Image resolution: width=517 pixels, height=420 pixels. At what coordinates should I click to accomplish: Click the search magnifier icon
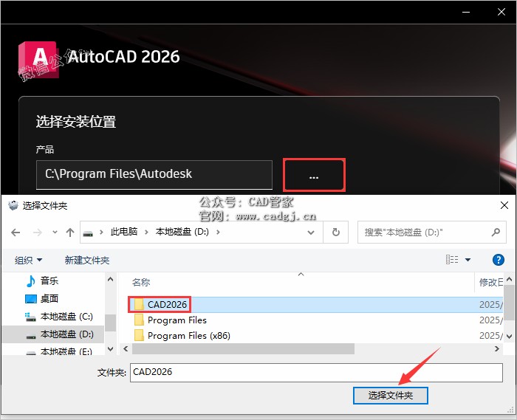[x=496, y=233]
